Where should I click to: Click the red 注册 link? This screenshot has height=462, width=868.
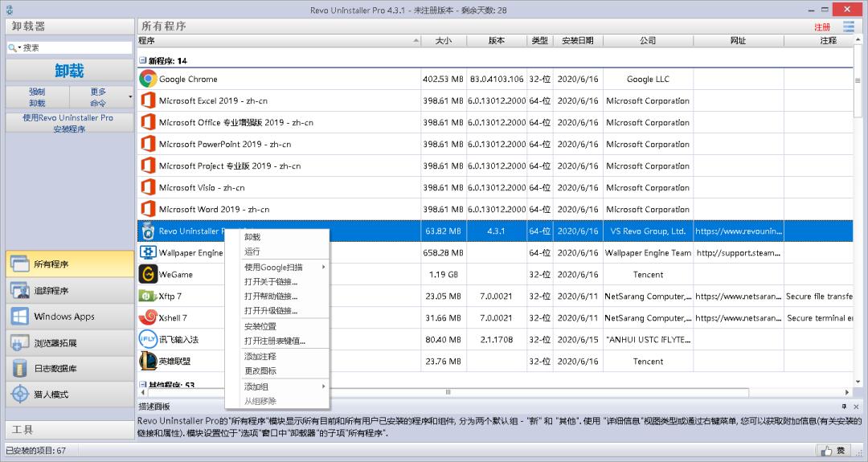pos(822,27)
